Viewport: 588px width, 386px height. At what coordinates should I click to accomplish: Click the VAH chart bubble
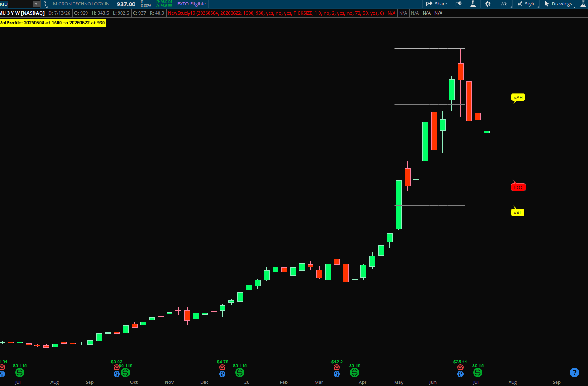click(x=518, y=98)
